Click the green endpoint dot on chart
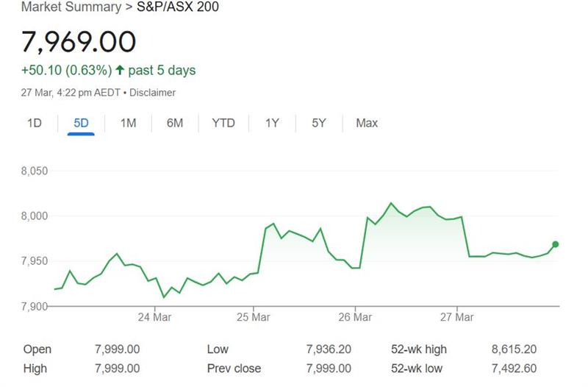This screenshot has height=387, width=588. [x=556, y=244]
